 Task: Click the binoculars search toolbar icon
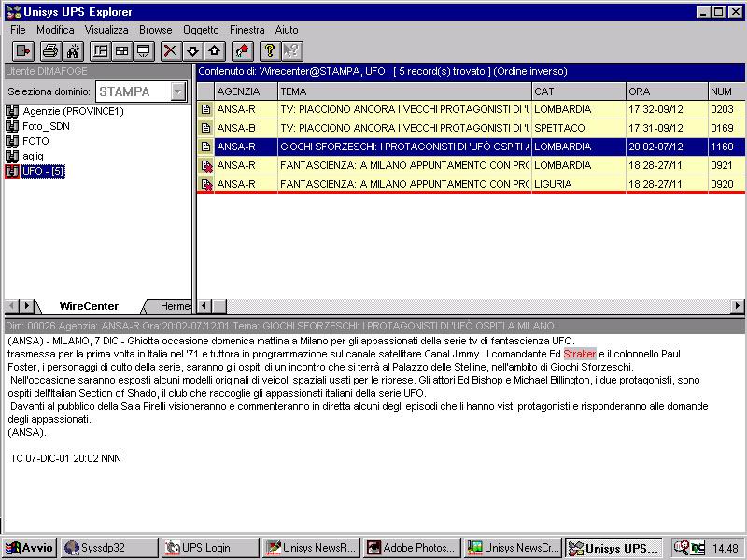coord(73,51)
